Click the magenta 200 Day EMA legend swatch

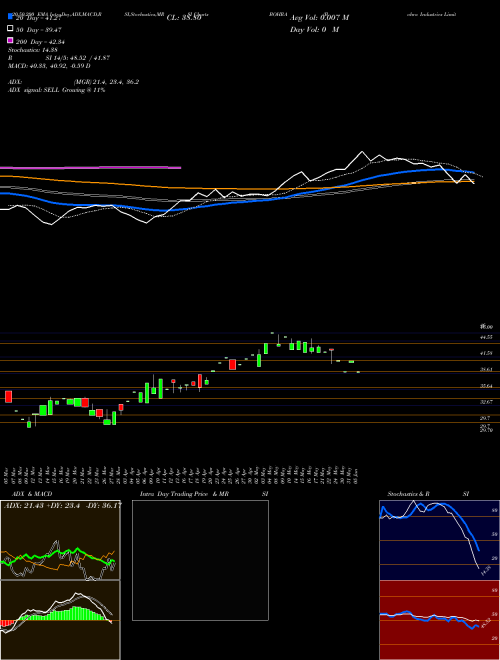point(10,41)
